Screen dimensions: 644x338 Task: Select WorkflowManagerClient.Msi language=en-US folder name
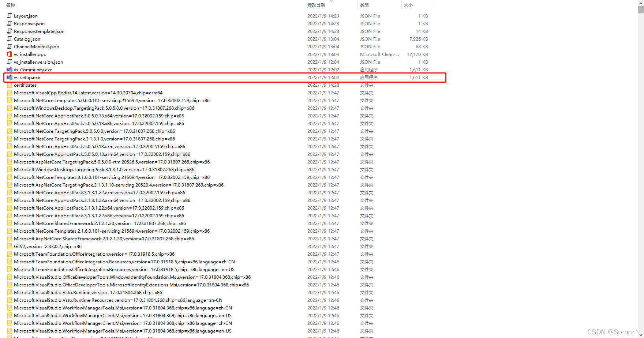tap(123, 315)
